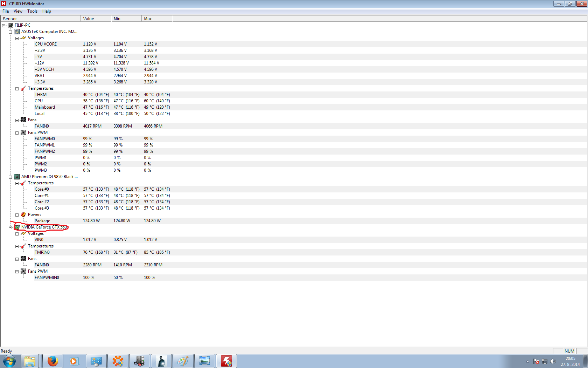Image resolution: width=588 pixels, height=368 pixels.
Task: Click the volume speaker tray icon
Action: pos(553,361)
